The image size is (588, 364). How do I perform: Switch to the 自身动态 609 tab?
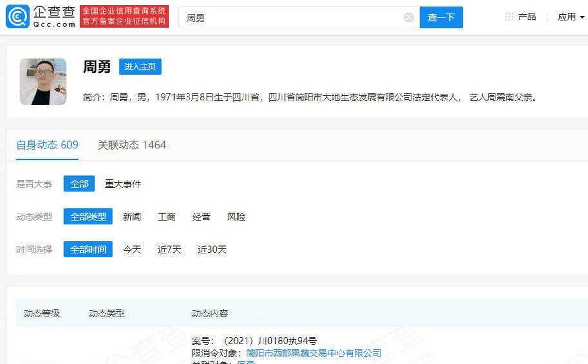click(x=47, y=145)
